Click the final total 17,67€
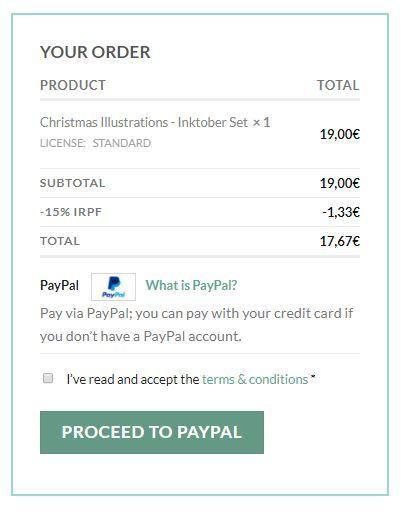406x514 pixels. coord(340,241)
